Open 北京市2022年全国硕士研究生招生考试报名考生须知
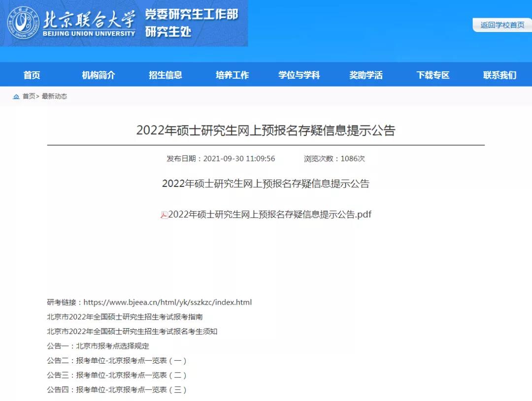The width and height of the screenshot is (532, 401). [x=132, y=332]
